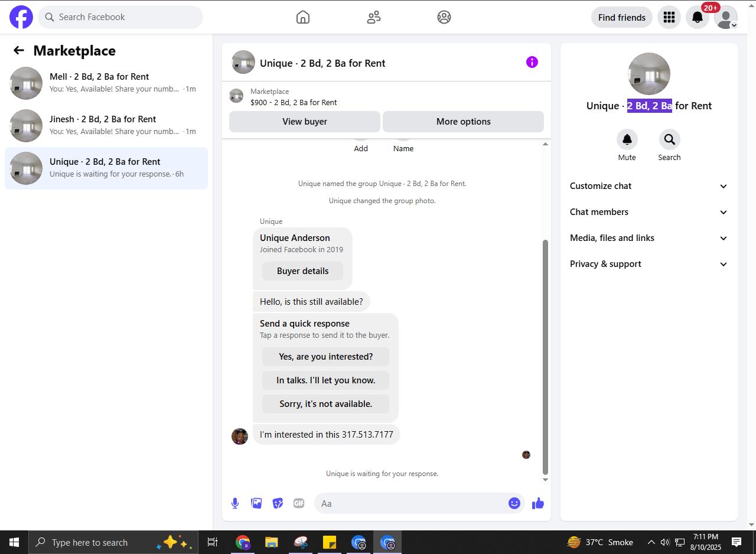Open Mell conversation in Marketplace list
Viewport: 756px width, 554px height.
pyautogui.click(x=106, y=83)
